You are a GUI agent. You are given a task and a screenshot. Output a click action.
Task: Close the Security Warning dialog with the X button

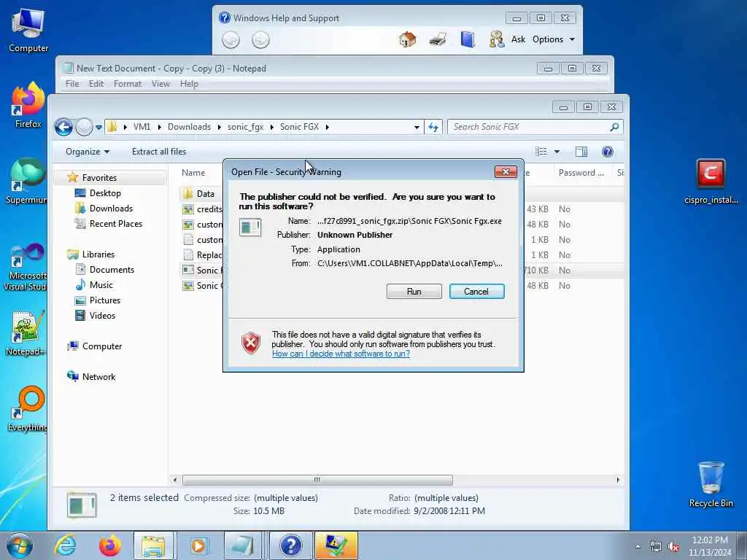pos(506,171)
